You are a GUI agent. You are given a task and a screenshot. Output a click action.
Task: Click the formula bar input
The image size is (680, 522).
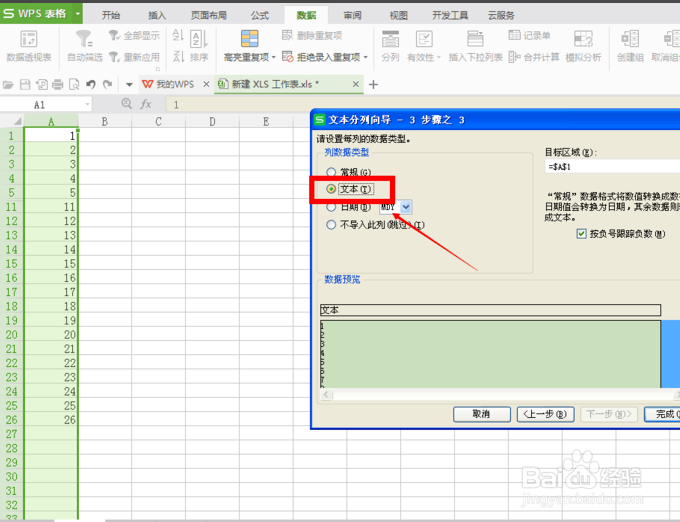click(423, 104)
